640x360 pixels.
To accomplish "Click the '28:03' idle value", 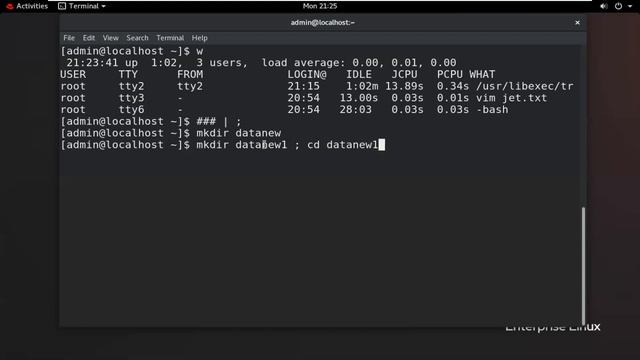I will (x=356, y=110).
